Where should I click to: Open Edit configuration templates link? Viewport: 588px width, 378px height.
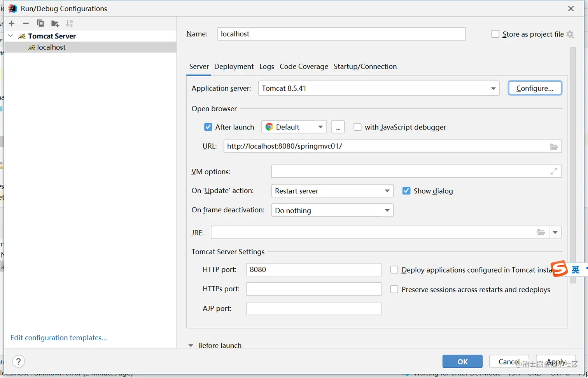point(59,338)
